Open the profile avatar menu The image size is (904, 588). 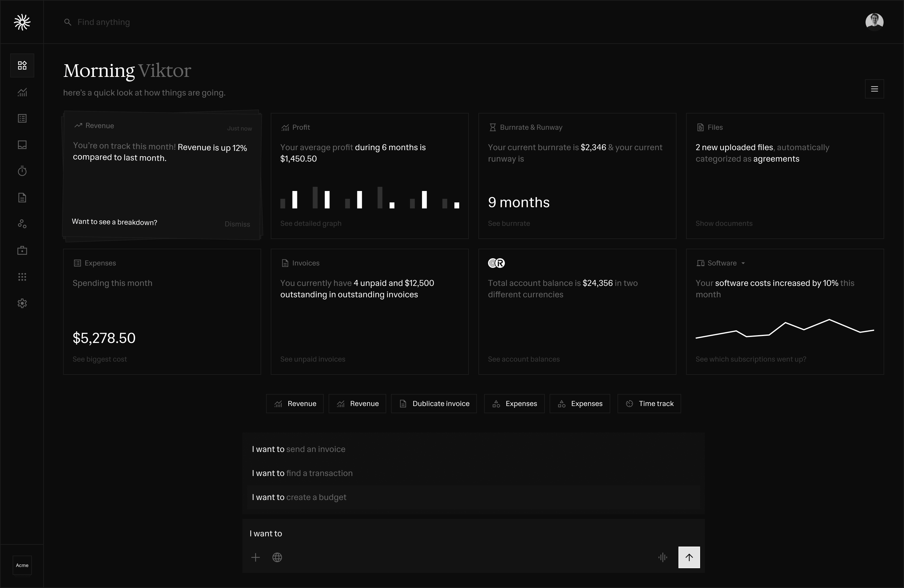pyautogui.click(x=874, y=21)
